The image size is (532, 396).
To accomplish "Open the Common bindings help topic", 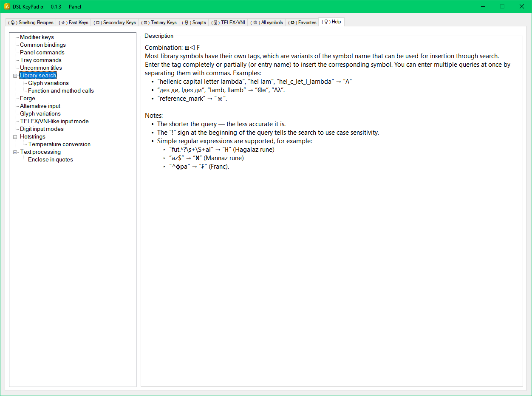I will point(43,45).
